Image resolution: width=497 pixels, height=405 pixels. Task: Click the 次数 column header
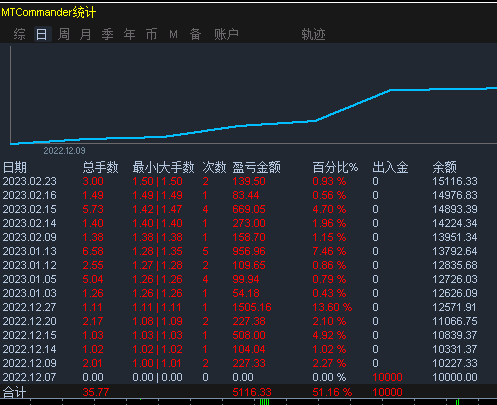214,167
